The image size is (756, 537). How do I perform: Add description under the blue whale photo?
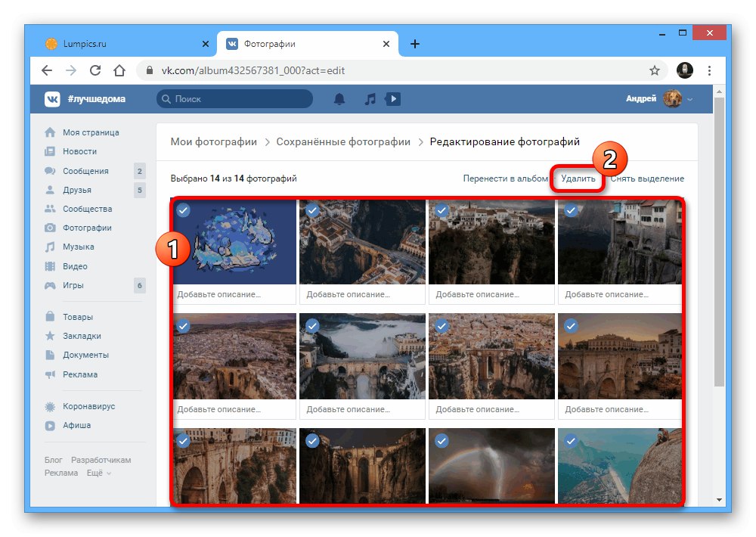[234, 294]
